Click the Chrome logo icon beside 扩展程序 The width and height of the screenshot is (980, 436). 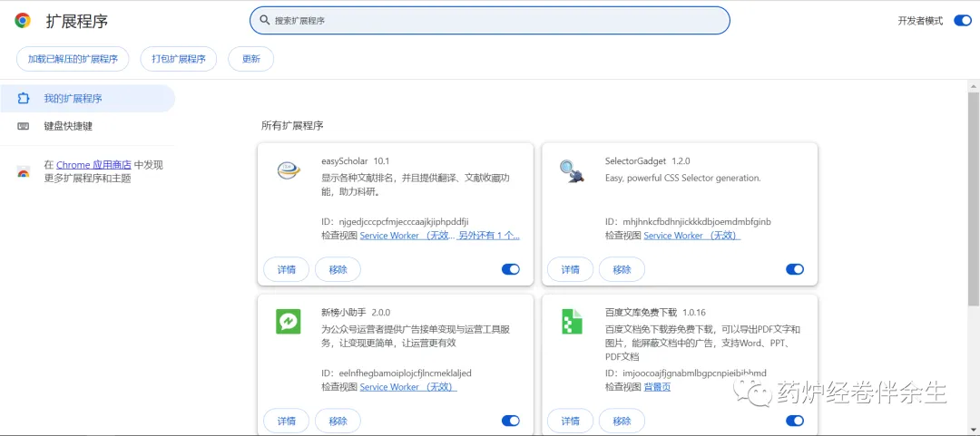(x=23, y=21)
